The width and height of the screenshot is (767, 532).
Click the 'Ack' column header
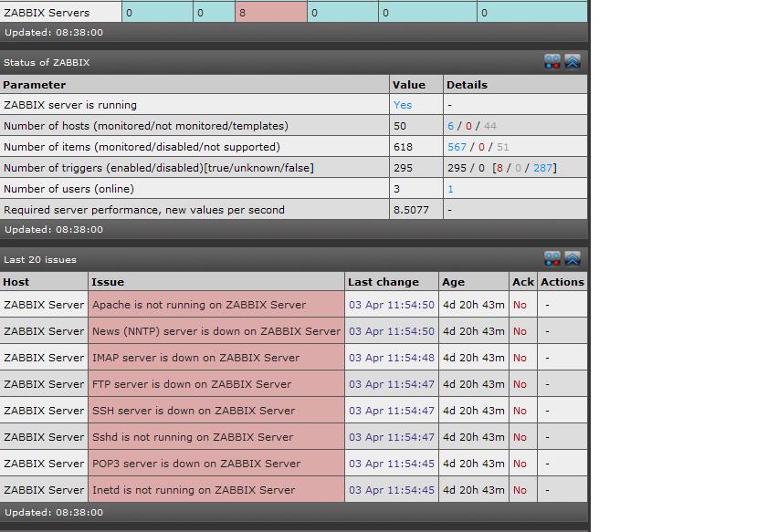[523, 282]
